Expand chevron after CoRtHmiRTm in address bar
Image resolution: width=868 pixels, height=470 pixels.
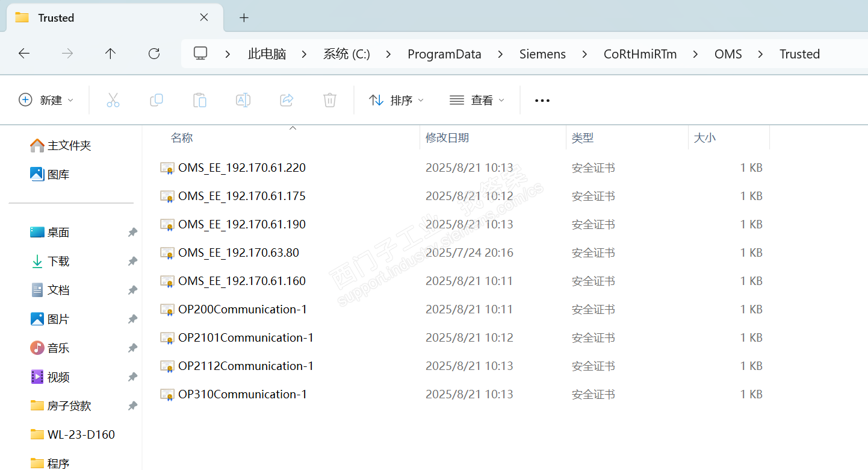695,54
